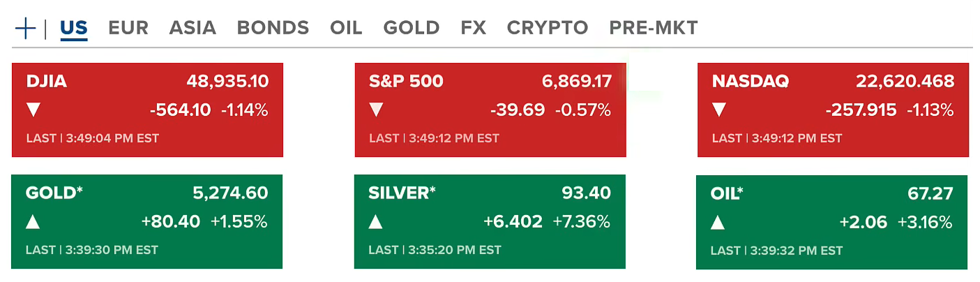Open the DJIA quote link
The image size is (980, 282).
pyautogui.click(x=47, y=82)
